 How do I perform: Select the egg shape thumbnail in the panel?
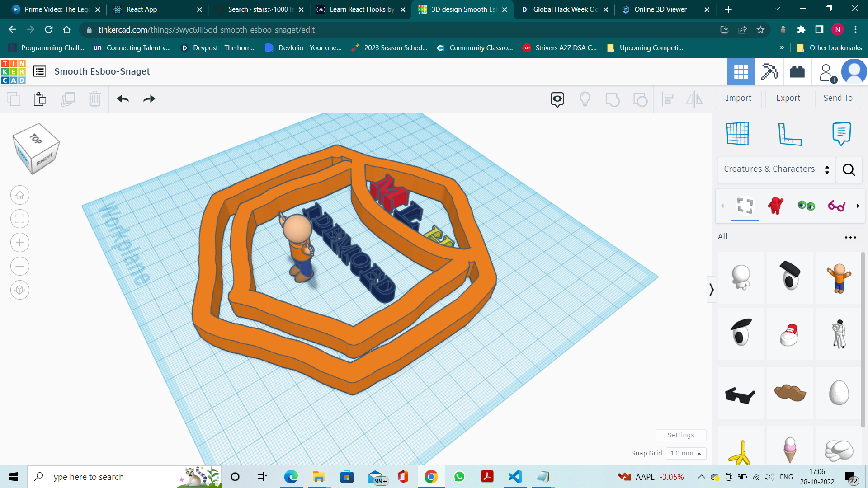tap(838, 393)
